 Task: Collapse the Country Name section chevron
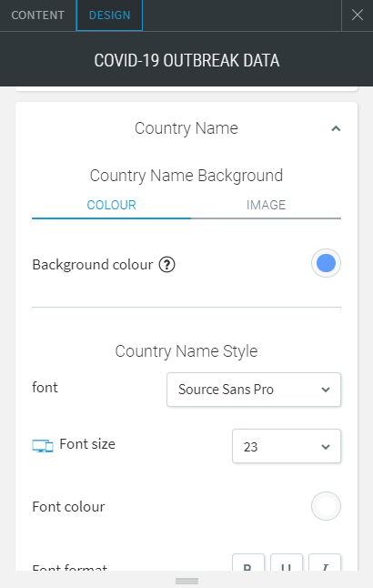click(x=336, y=128)
